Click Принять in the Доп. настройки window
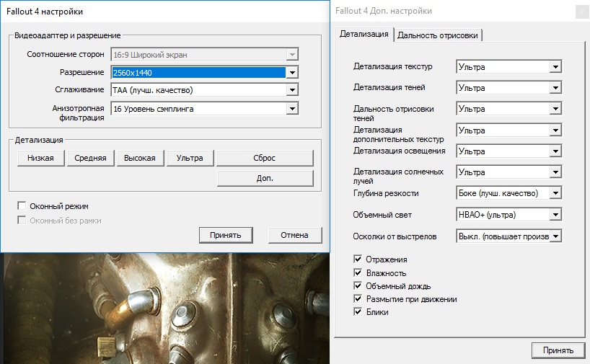This screenshot has height=364, width=590. (x=558, y=350)
